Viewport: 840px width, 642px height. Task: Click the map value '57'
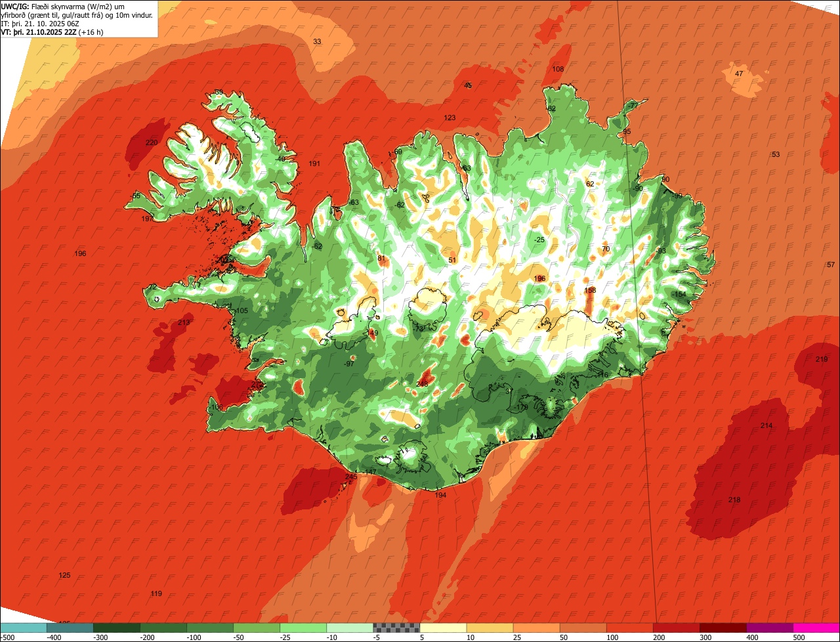coord(831,265)
